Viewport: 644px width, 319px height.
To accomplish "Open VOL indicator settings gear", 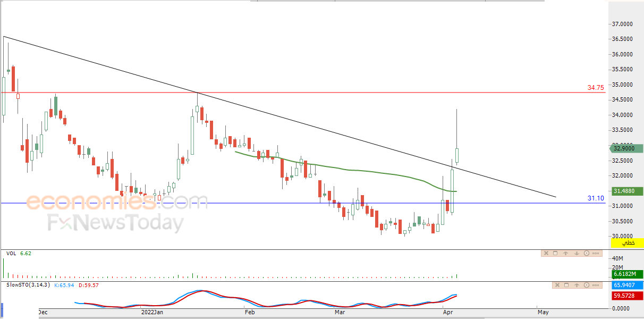I will 587,253.
